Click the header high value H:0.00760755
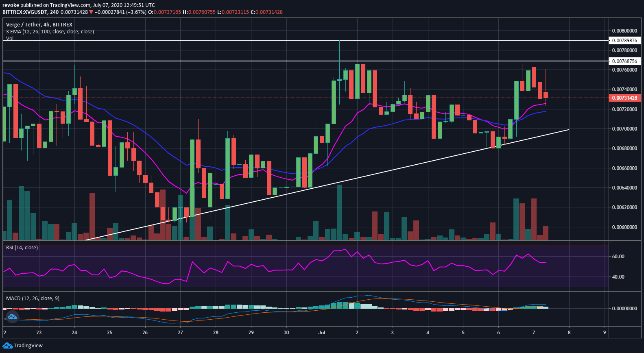The image size is (644, 353). [199, 12]
